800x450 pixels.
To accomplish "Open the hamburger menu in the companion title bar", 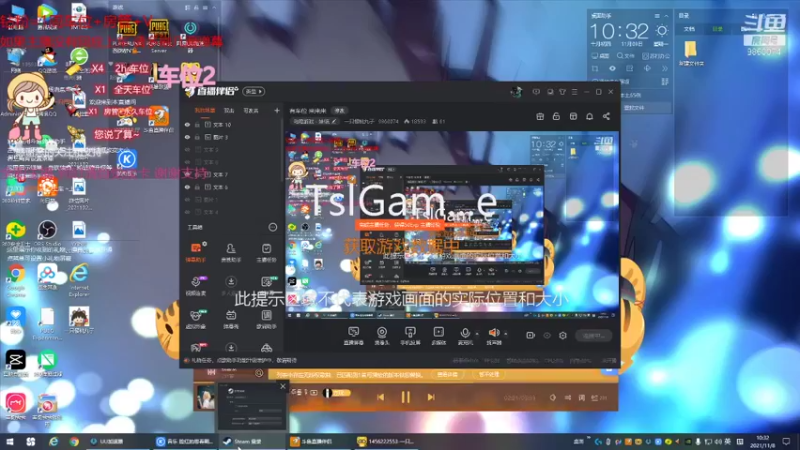I will (x=574, y=92).
